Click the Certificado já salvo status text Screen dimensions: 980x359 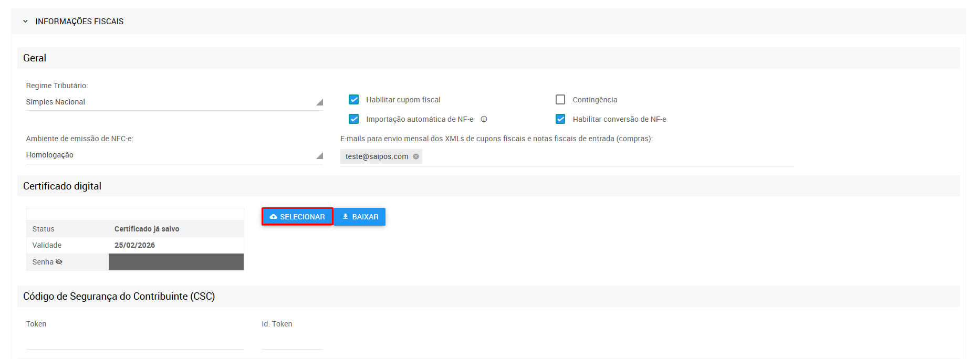tap(147, 229)
